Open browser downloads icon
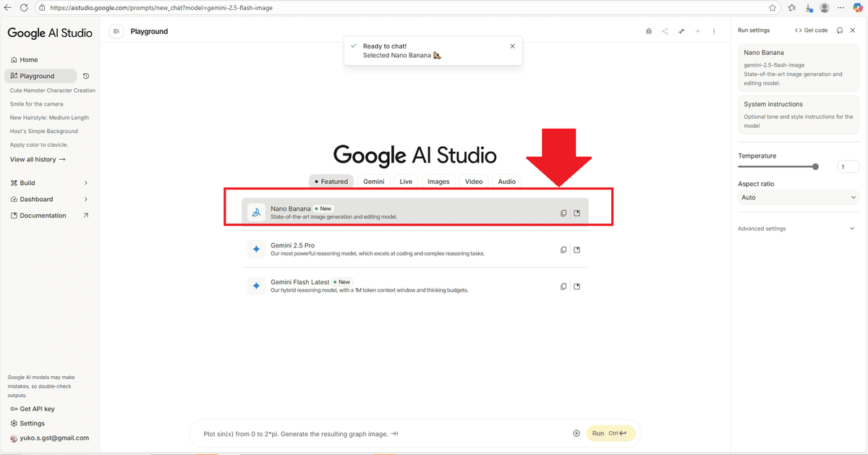868x455 pixels. pyautogui.click(x=809, y=8)
